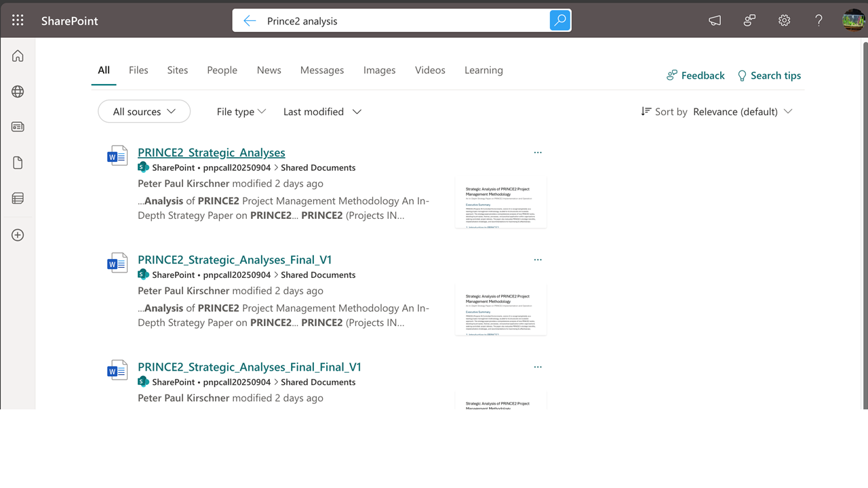868x488 pixels.
Task: Open more options for PRINCE2_Strategic_Analyses_Final_V1
Action: [x=538, y=260]
